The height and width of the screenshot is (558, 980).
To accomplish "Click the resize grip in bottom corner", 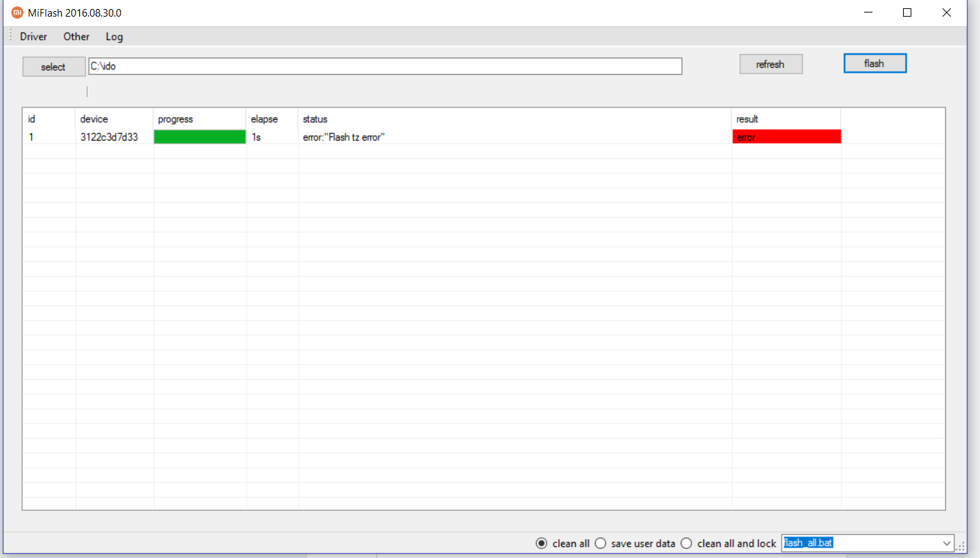I will [x=961, y=547].
